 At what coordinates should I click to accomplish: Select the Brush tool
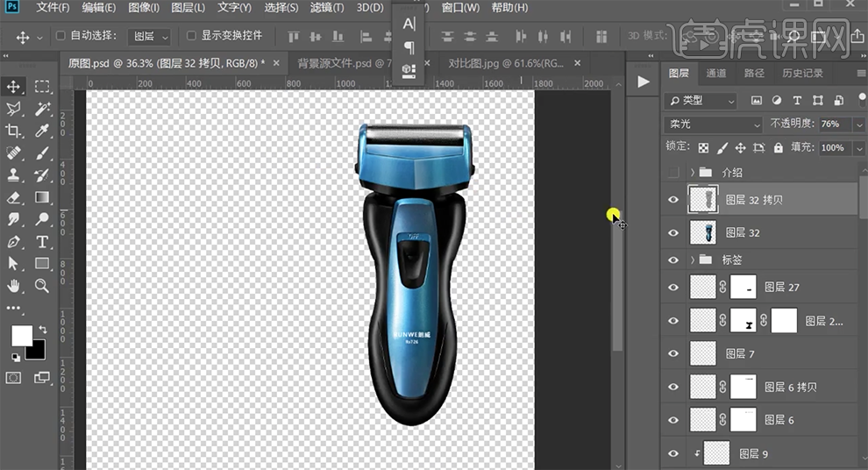coord(42,153)
